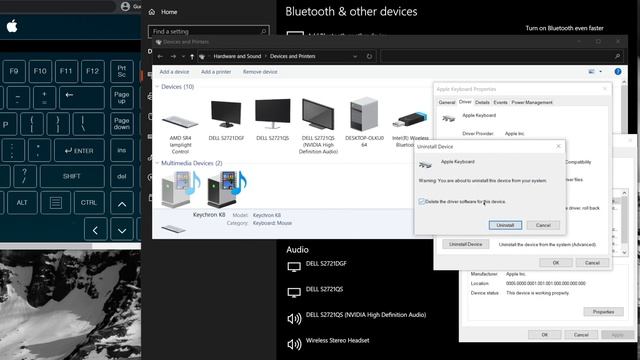Switch to the General tab in Apple Keyboard Properties
The height and width of the screenshot is (360, 640).
click(x=447, y=102)
